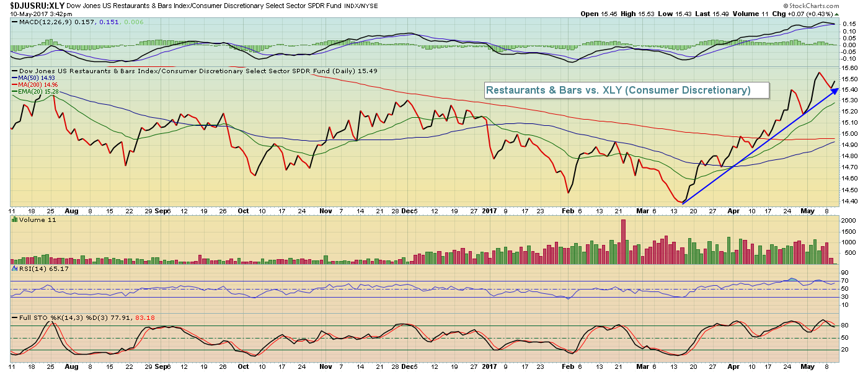Click the 14.40 price axis label
This screenshot has height=372, width=868.
(849, 201)
